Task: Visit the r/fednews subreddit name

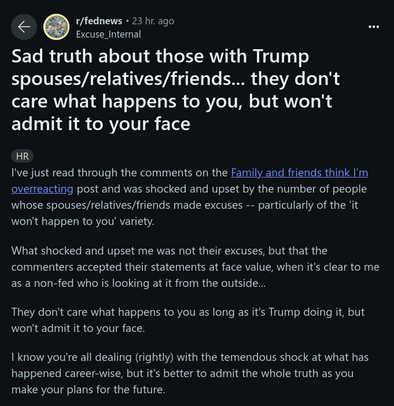Action: (99, 21)
